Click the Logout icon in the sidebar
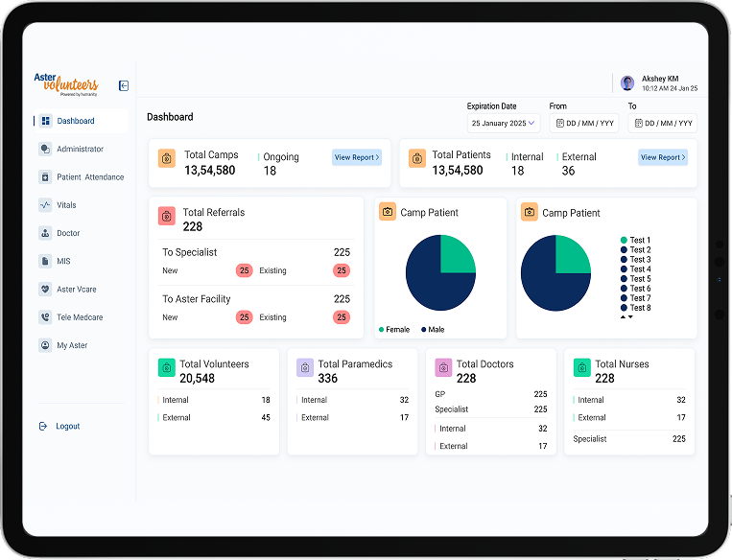732x560 pixels. pyautogui.click(x=43, y=427)
